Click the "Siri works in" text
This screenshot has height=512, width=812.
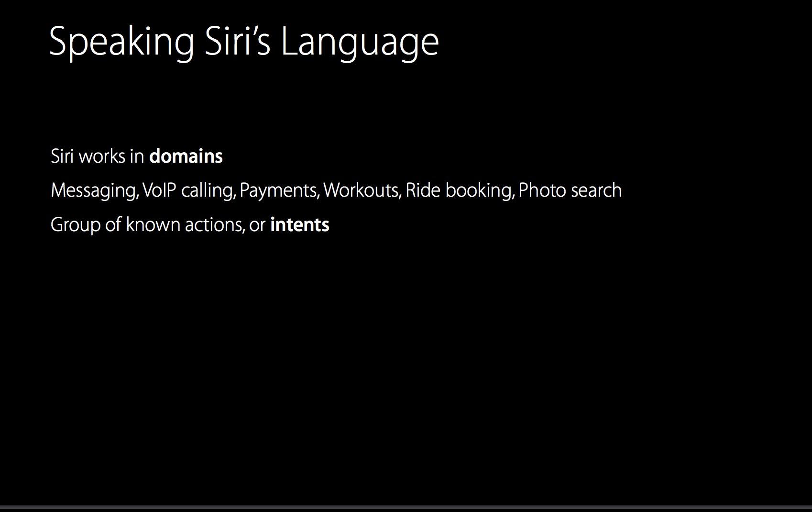[x=98, y=156]
